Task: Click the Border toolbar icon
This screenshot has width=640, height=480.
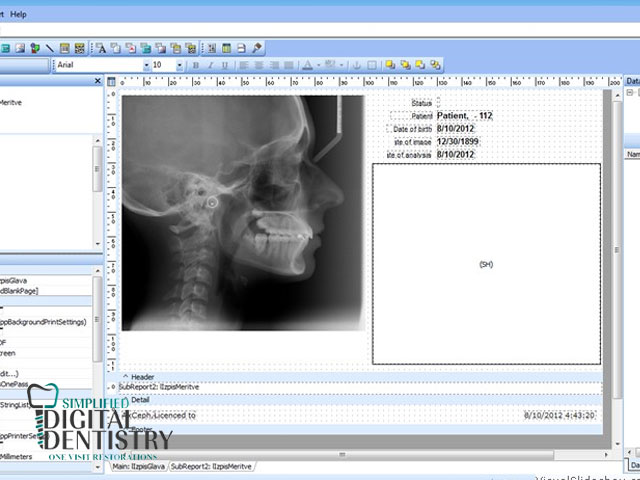Action: coord(371,65)
